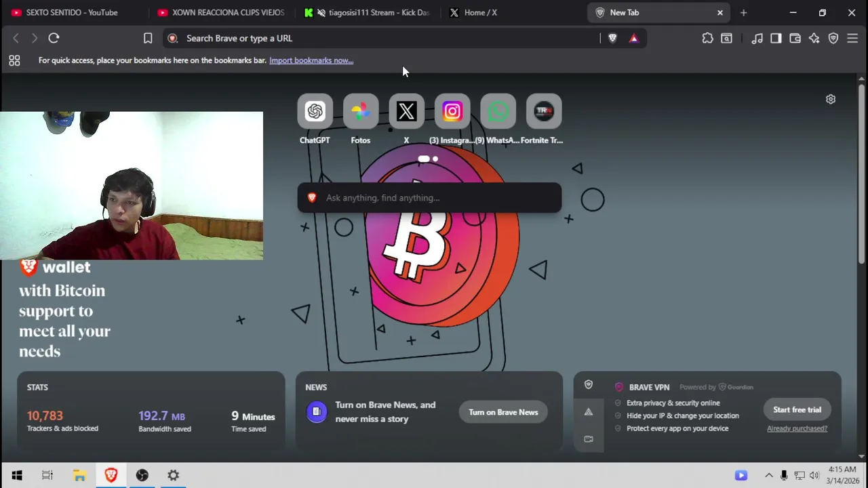
Task: Select the Talk camera widget icon
Action: tap(589, 439)
